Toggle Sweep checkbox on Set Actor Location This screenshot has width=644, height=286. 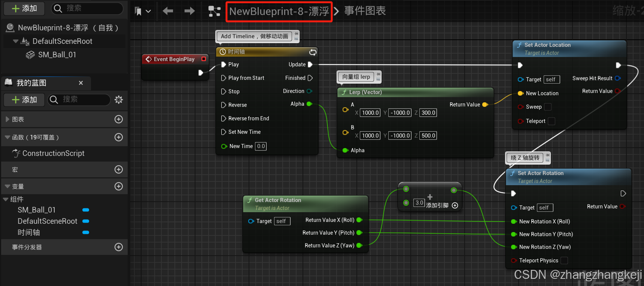(548, 107)
